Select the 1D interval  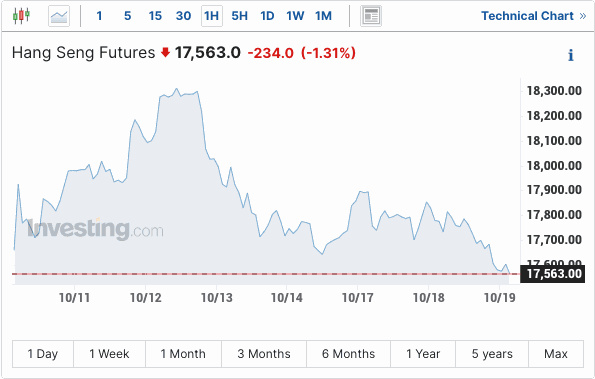coord(267,16)
